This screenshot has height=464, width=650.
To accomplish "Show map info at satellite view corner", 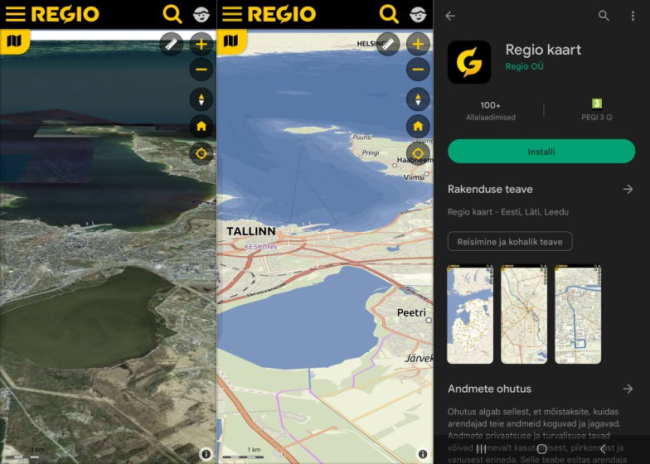I will (206, 454).
